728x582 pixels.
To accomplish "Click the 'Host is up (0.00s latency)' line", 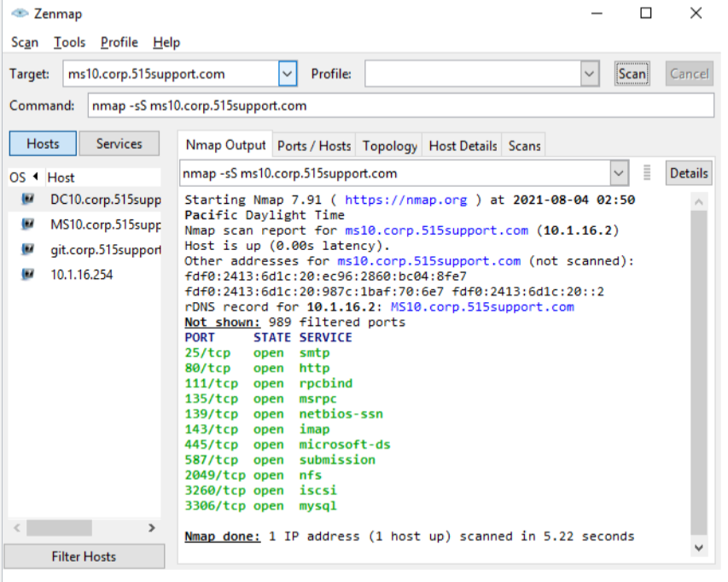I will 287,246.
